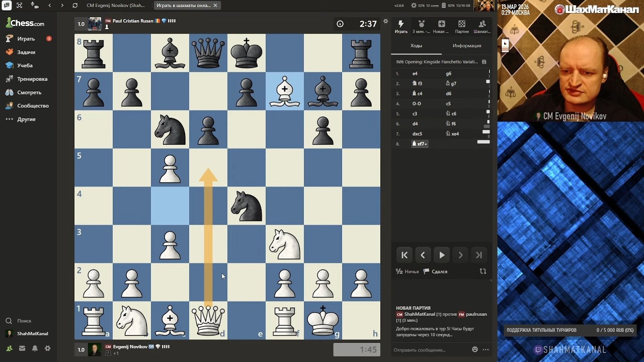
Task: Jump to last move of the game
Action: [x=479, y=255]
